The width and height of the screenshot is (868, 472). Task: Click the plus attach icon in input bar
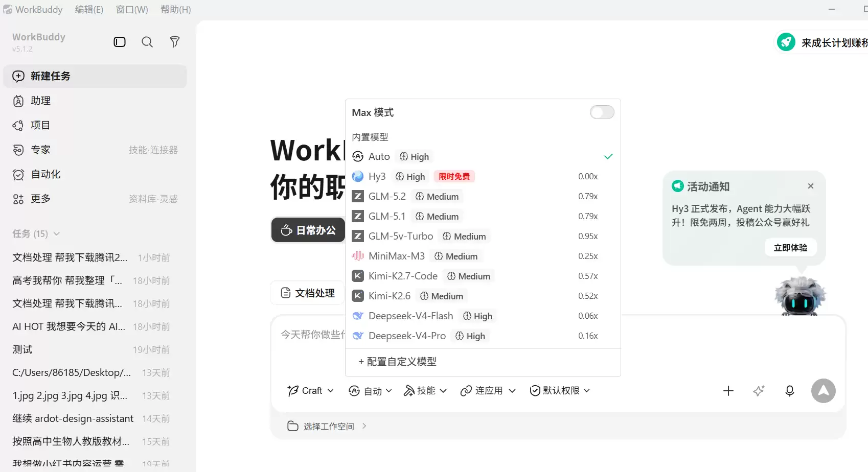(x=728, y=391)
